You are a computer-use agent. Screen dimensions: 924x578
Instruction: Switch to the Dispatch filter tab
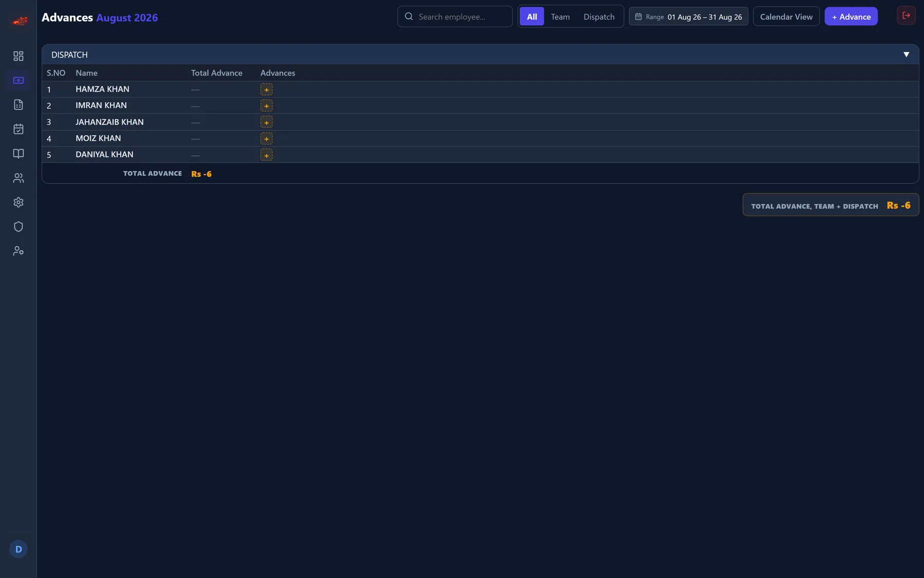click(599, 16)
